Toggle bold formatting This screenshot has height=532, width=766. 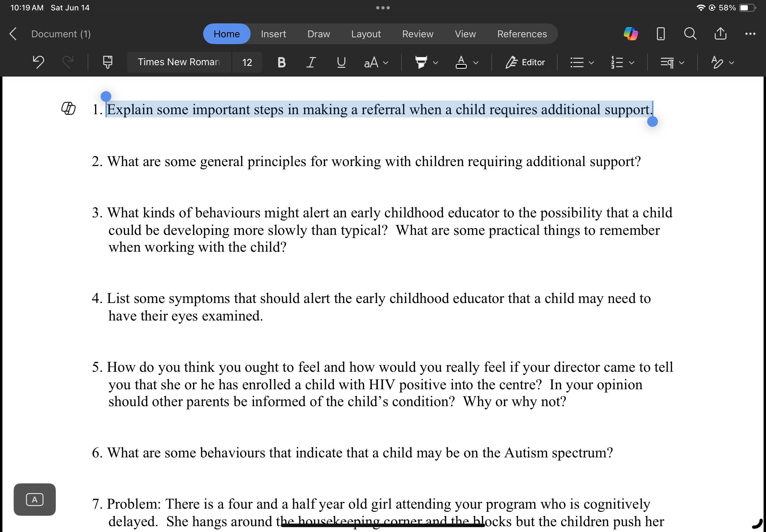tap(281, 62)
